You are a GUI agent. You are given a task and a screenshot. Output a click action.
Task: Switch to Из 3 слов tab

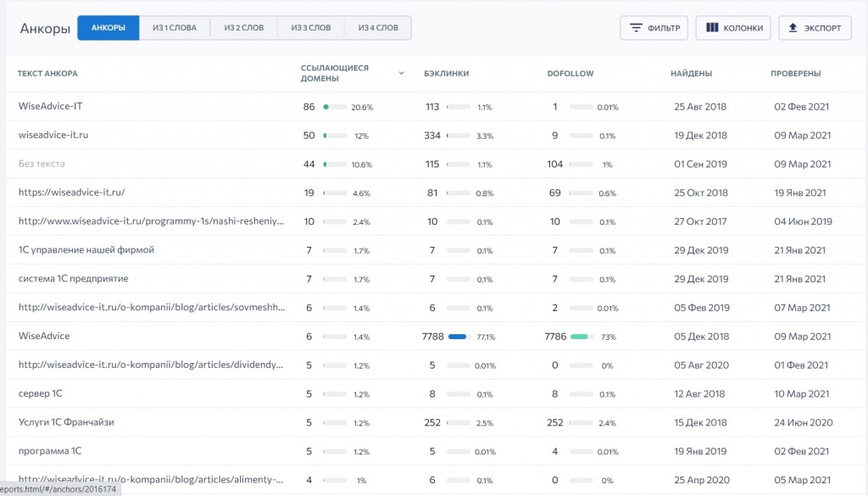tap(311, 28)
